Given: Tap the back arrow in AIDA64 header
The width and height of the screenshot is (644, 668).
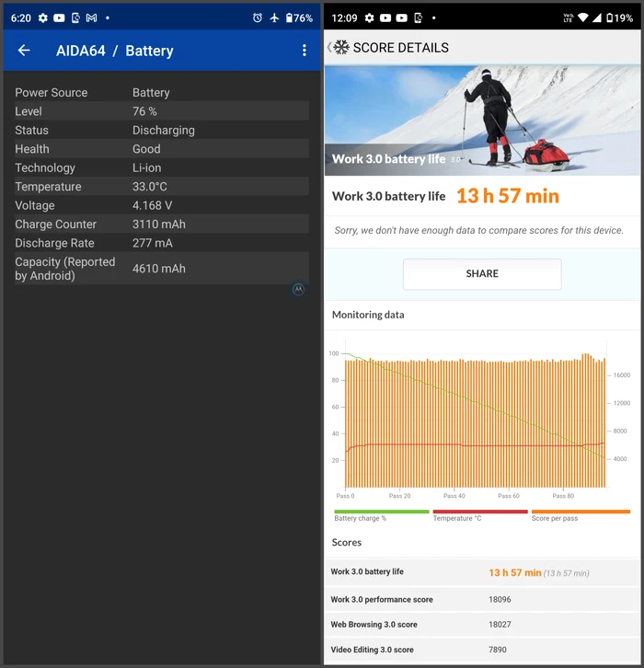Looking at the screenshot, I should 24,51.
